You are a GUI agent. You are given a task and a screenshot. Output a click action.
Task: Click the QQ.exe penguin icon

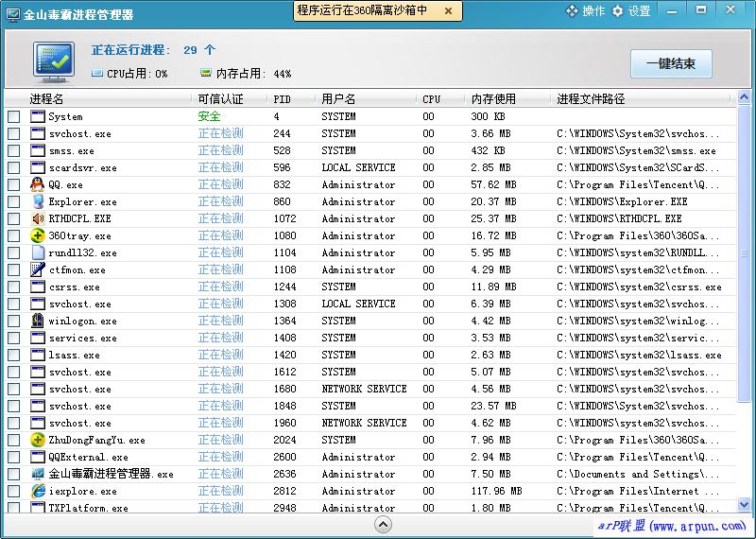coord(38,184)
